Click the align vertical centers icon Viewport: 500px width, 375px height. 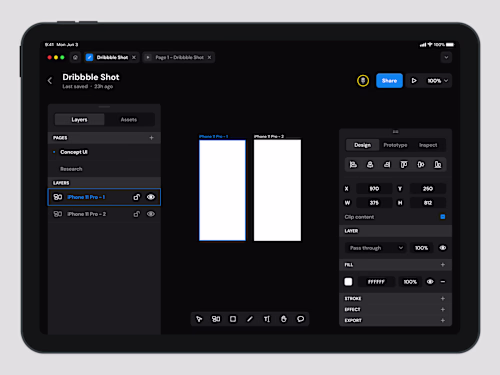tap(421, 164)
